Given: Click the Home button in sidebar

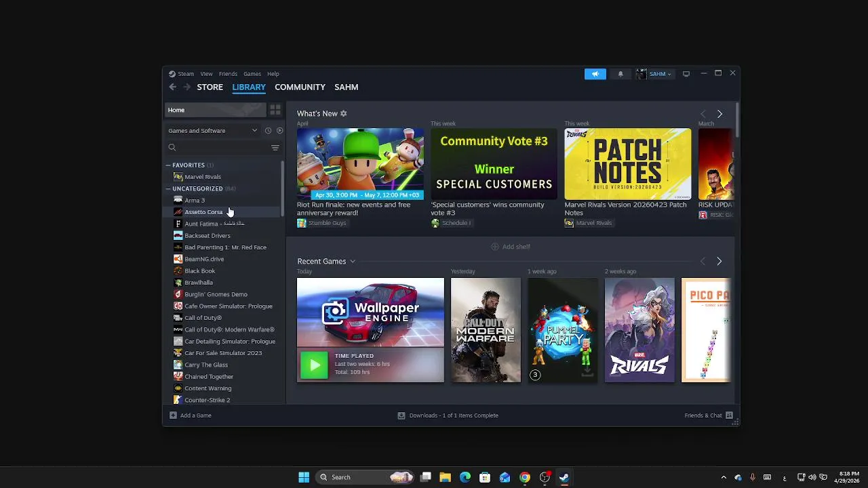Looking at the screenshot, I should (x=215, y=110).
